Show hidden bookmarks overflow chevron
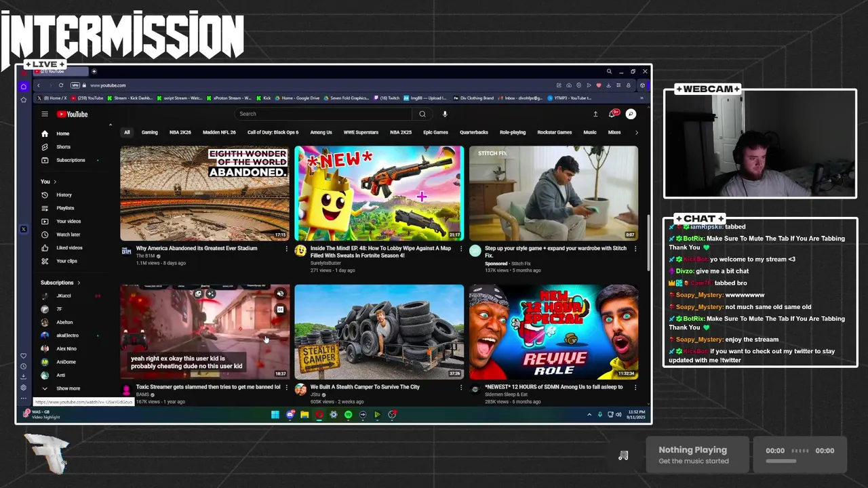Image resolution: width=868 pixels, height=488 pixels. (642, 98)
